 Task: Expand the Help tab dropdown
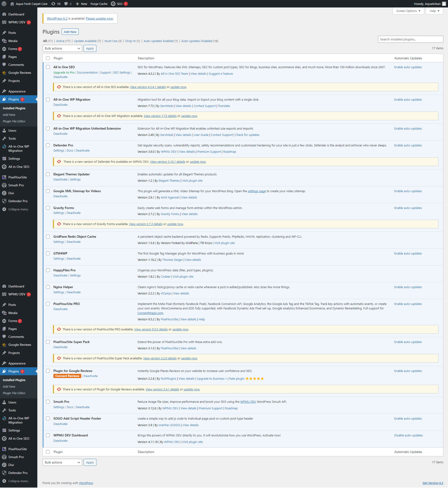(434, 11)
